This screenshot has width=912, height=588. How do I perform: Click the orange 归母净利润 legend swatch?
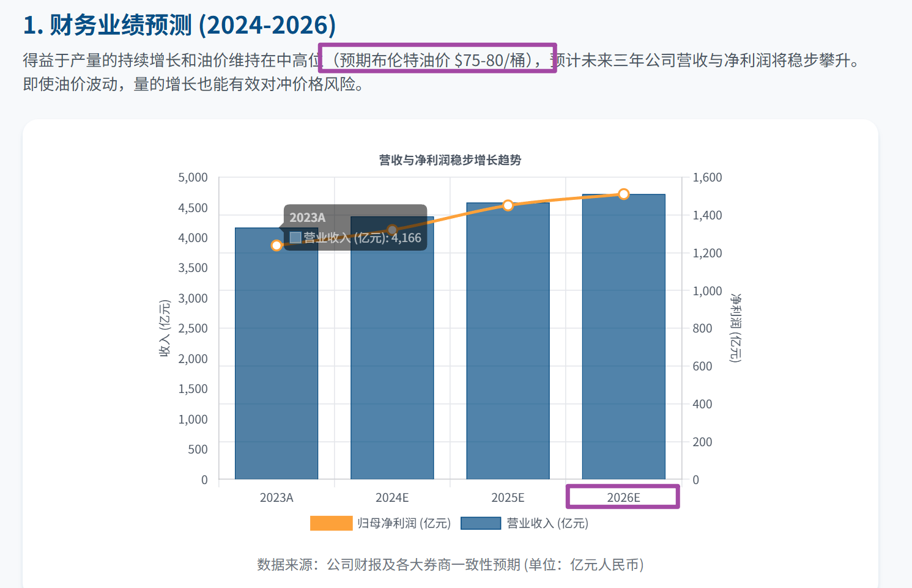pos(331,523)
